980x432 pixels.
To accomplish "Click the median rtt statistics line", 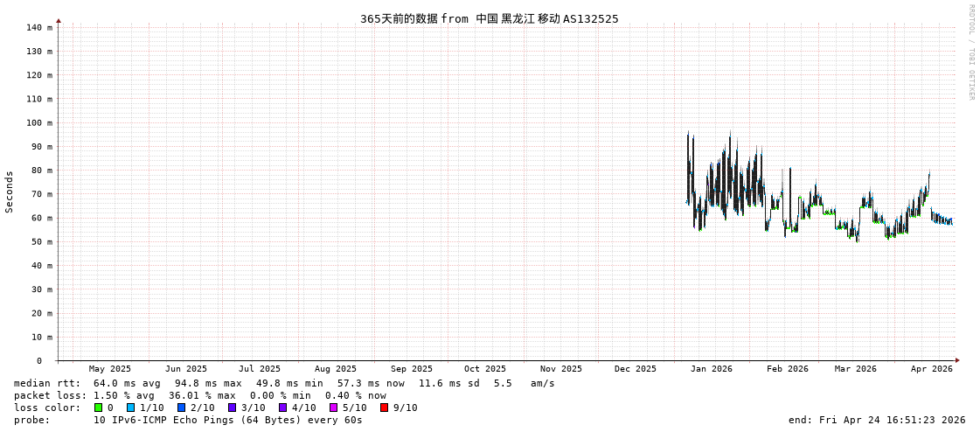I will coord(284,383).
